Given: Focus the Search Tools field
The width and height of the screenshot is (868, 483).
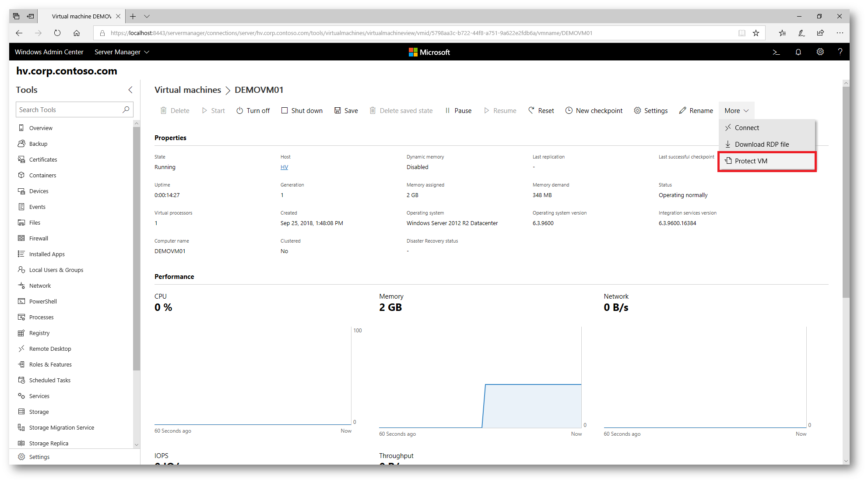Looking at the screenshot, I should 74,109.
